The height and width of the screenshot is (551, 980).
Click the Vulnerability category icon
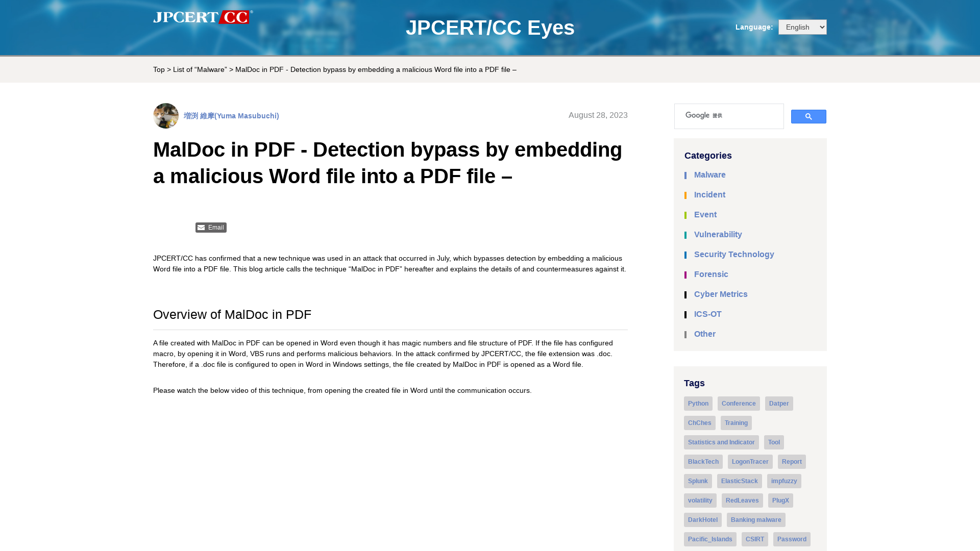[x=686, y=235]
